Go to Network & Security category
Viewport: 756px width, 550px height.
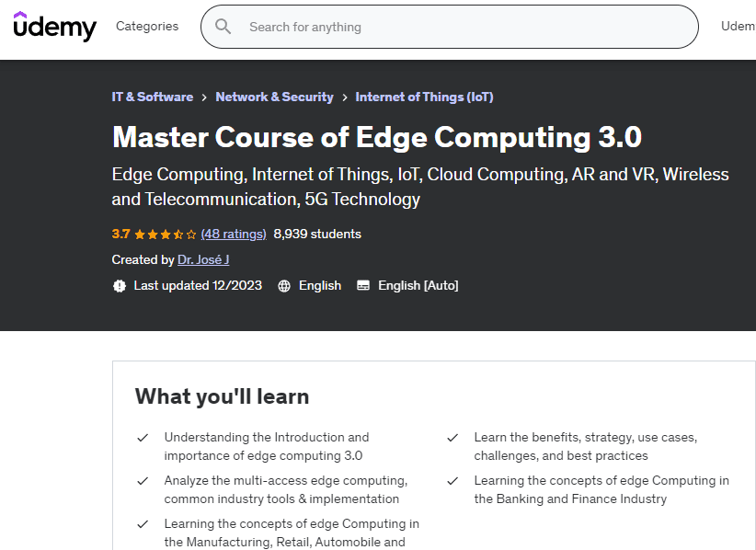[x=274, y=97]
